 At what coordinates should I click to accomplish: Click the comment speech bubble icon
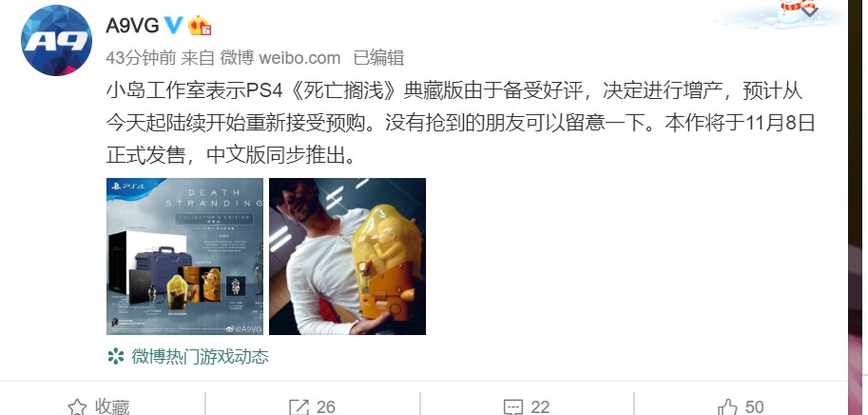click(513, 407)
